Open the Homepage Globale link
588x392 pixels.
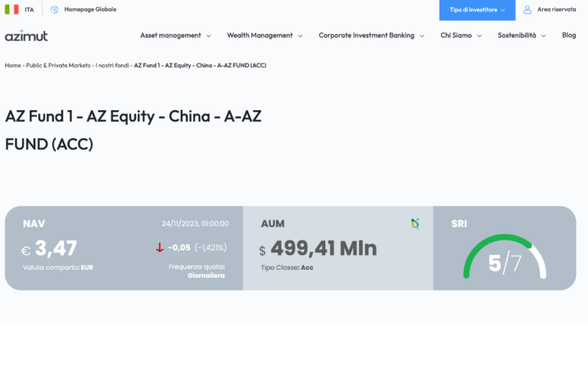tap(90, 9)
